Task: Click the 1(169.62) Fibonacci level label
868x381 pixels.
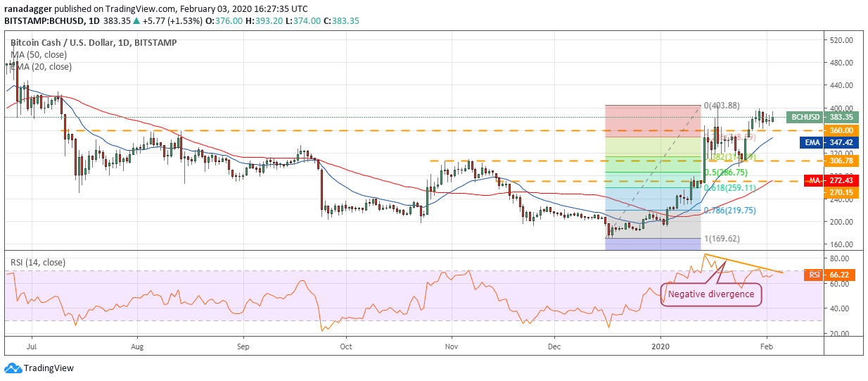Action: pyautogui.click(x=722, y=239)
